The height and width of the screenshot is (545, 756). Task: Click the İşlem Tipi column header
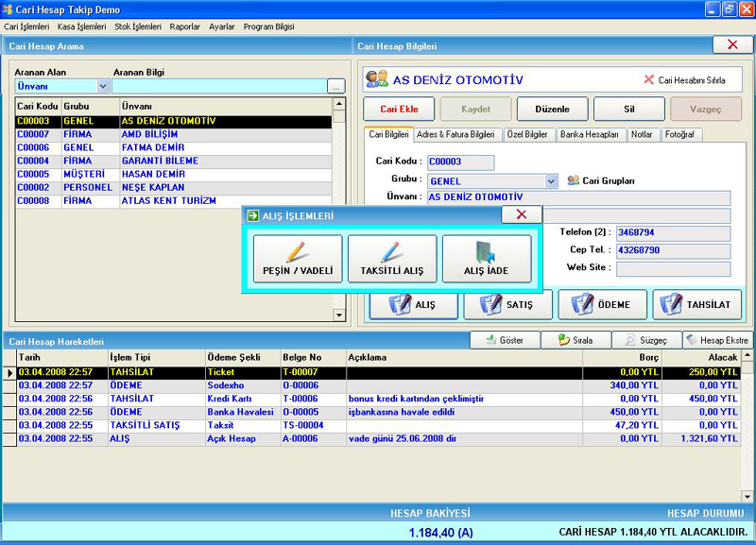point(157,358)
